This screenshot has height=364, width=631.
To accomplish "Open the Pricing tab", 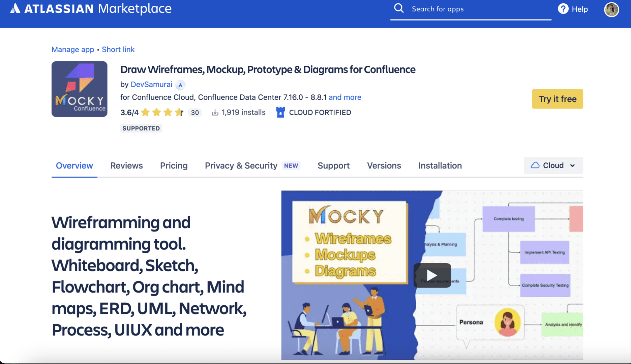I will pyautogui.click(x=174, y=165).
